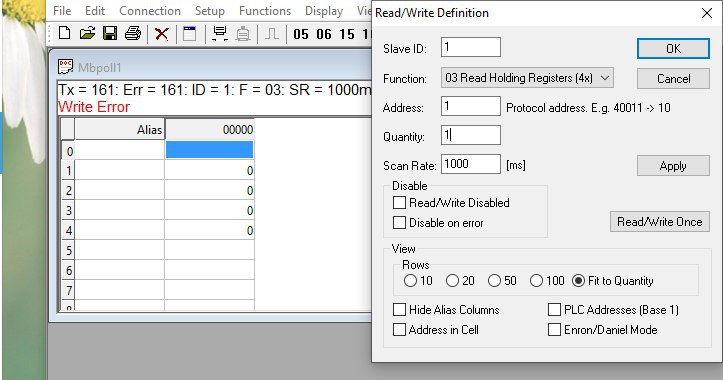Click the value cell in row 3
The image size is (723, 380).
(209, 210)
